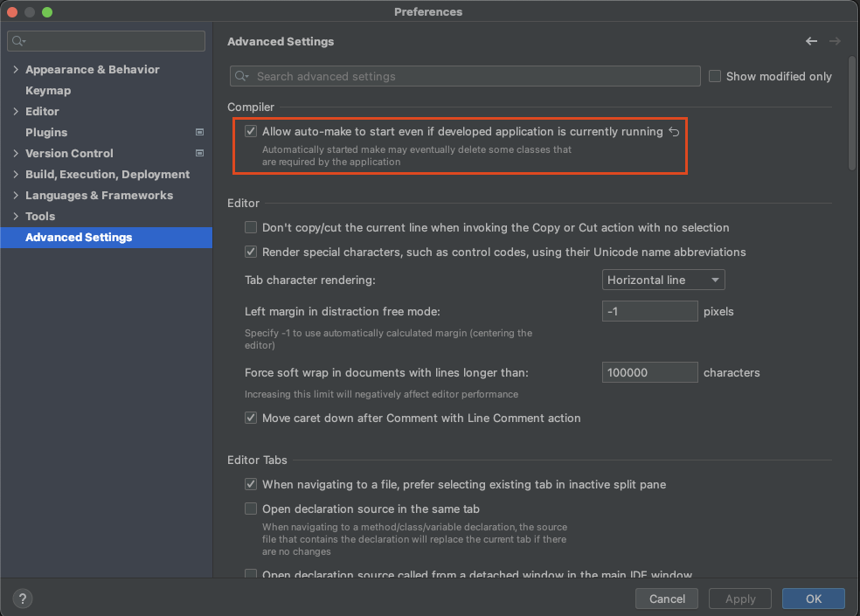Uncheck Allow auto-make to start checkbox

(251, 131)
